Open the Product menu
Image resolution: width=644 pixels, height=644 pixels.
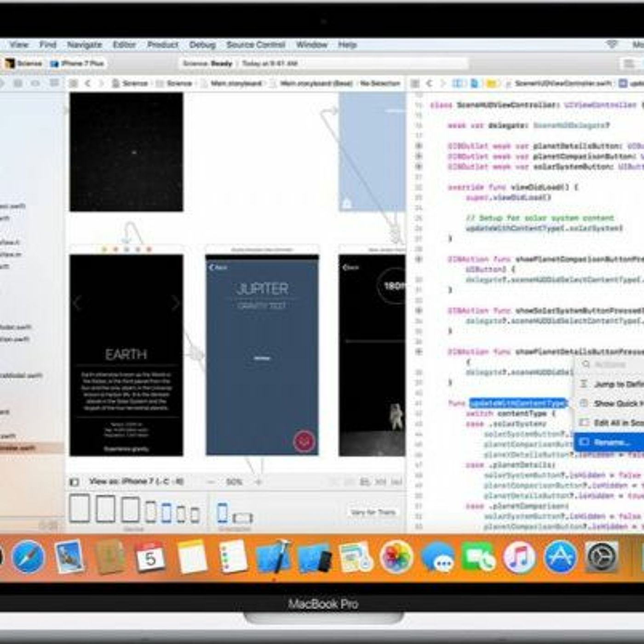[162, 45]
